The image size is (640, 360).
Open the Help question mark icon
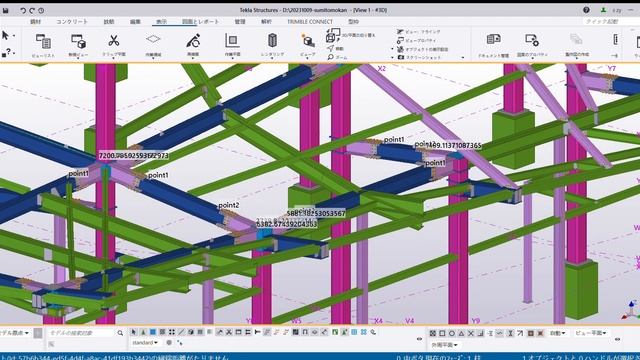(x=586, y=10)
